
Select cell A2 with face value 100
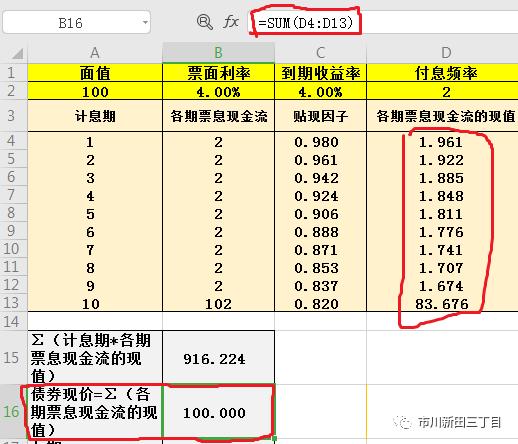95,91
